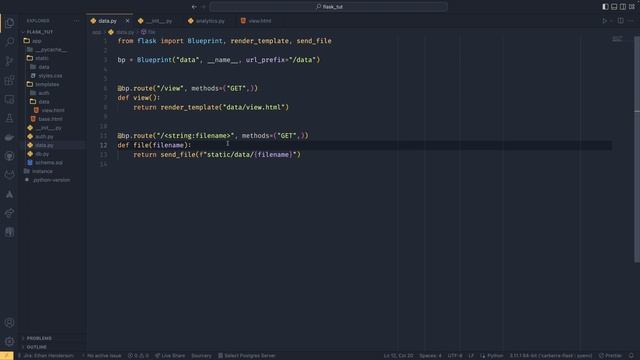The image size is (640, 360).
Task: Click the Split Editor Right icon
Action: 620,21
